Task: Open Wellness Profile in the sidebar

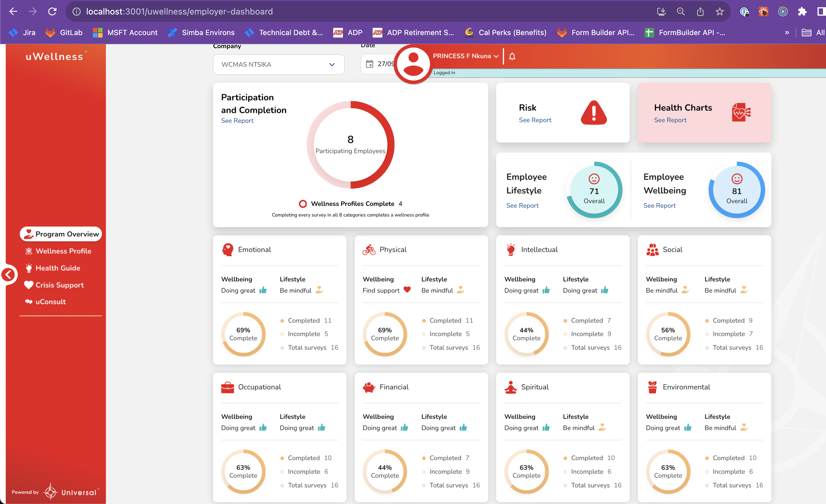Action: (x=63, y=251)
